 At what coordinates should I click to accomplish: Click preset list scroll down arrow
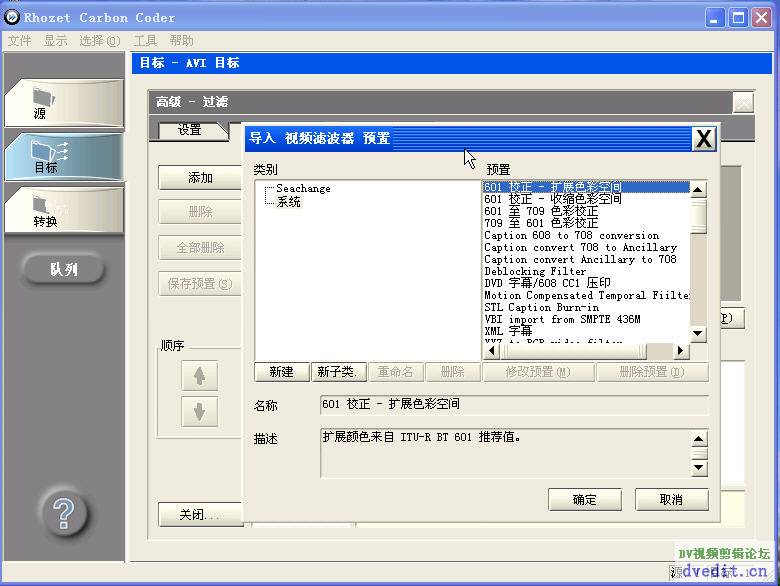pyautogui.click(x=698, y=333)
